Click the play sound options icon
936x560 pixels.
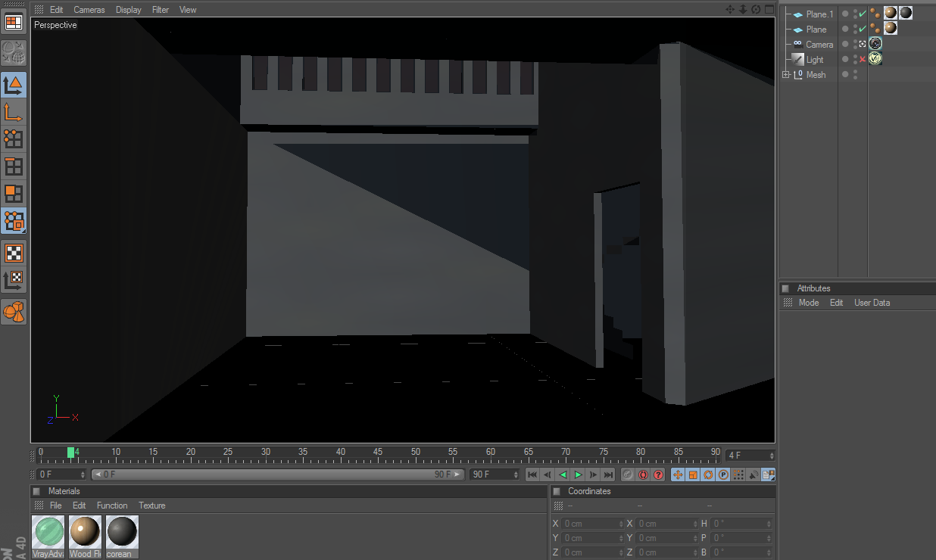(x=753, y=474)
